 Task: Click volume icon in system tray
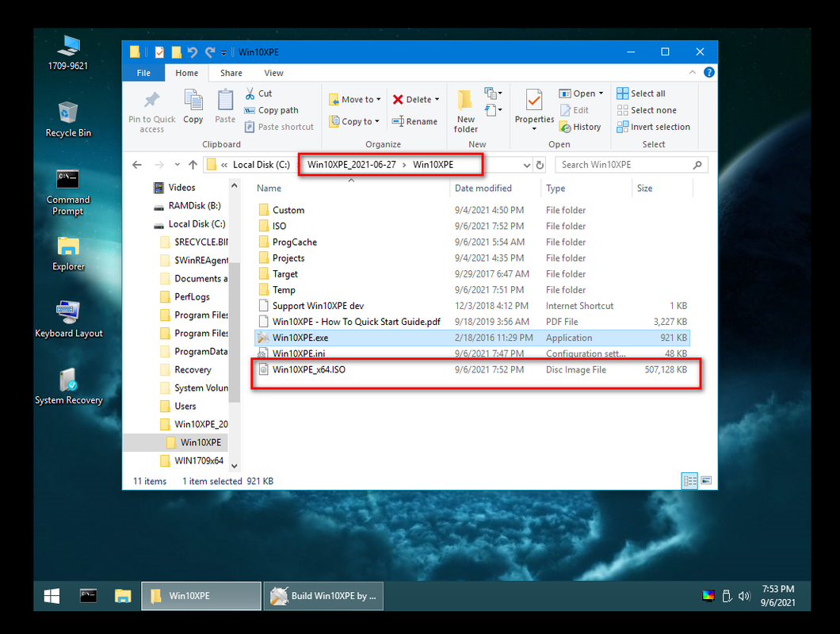pyautogui.click(x=743, y=596)
